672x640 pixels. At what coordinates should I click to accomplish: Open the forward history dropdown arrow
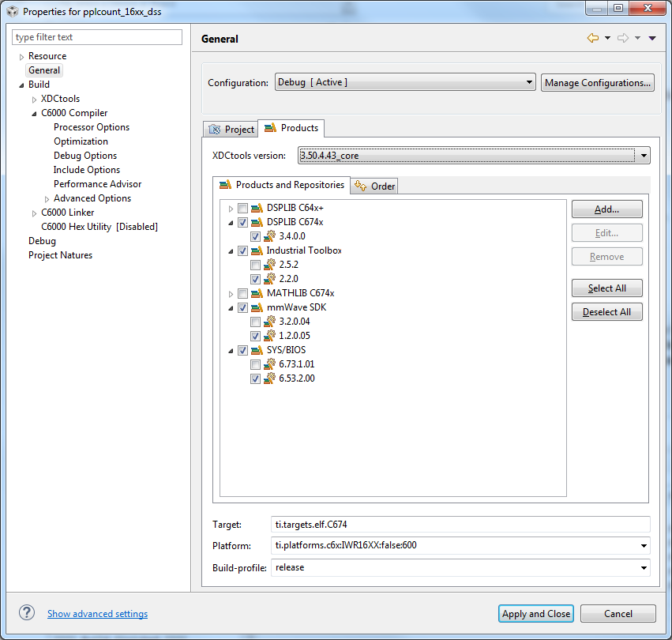tap(638, 38)
